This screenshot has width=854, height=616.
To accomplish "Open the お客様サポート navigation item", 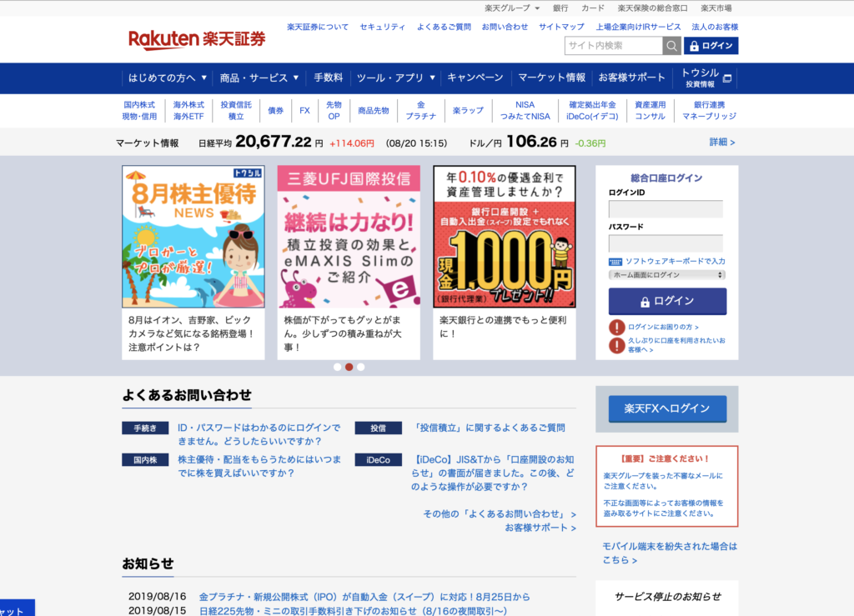I will tap(632, 78).
